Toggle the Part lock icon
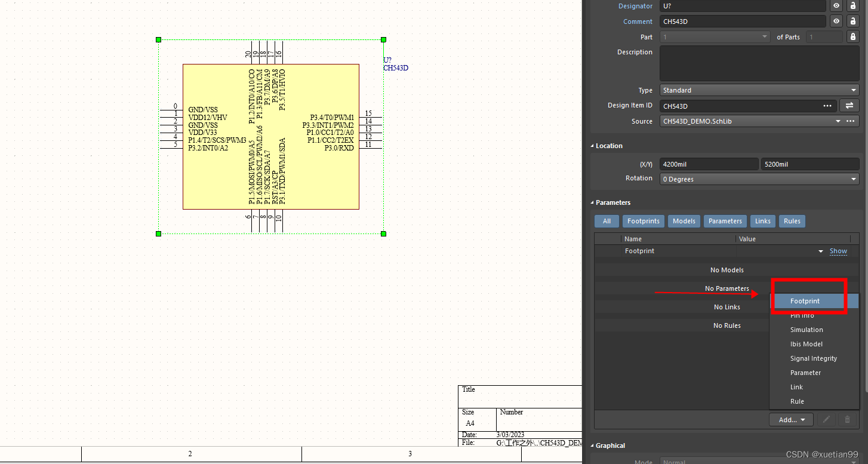 pyautogui.click(x=852, y=37)
